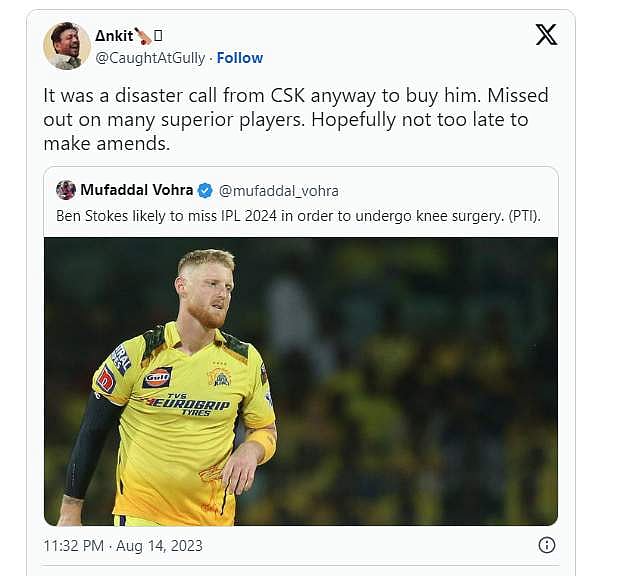
Task: Click Mufaddal Vohra's verified badge
Action: coord(204,190)
